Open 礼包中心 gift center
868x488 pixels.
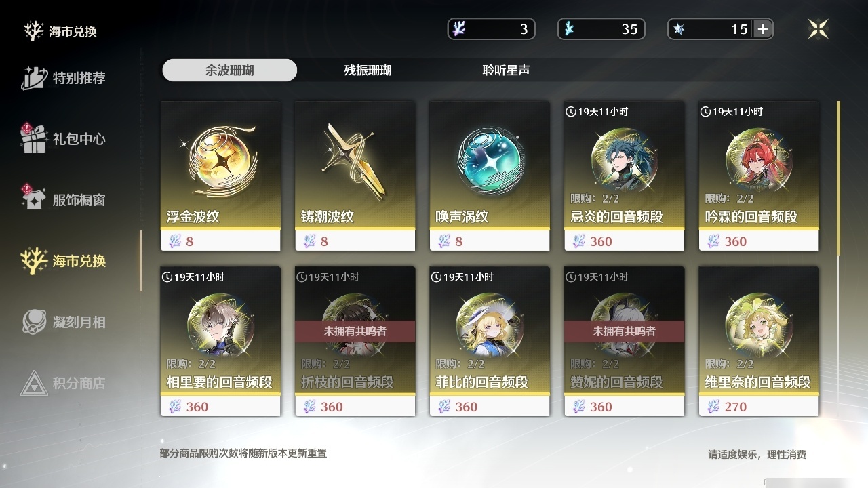pos(63,139)
